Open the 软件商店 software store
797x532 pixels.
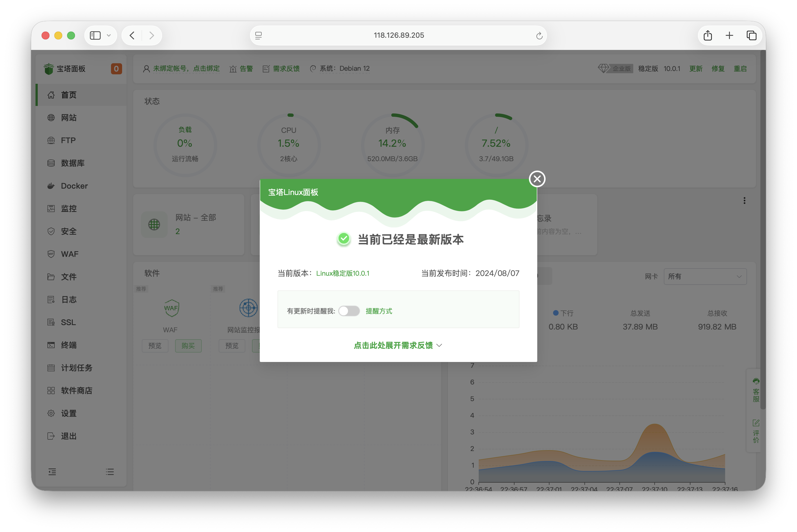click(x=76, y=390)
